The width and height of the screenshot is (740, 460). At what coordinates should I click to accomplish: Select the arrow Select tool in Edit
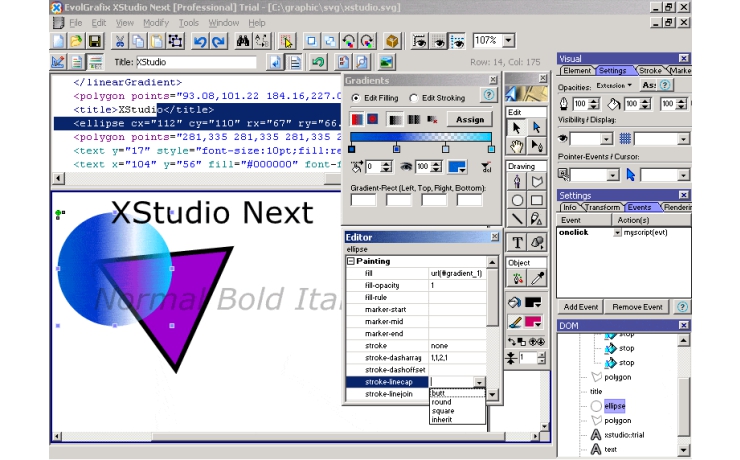517,127
